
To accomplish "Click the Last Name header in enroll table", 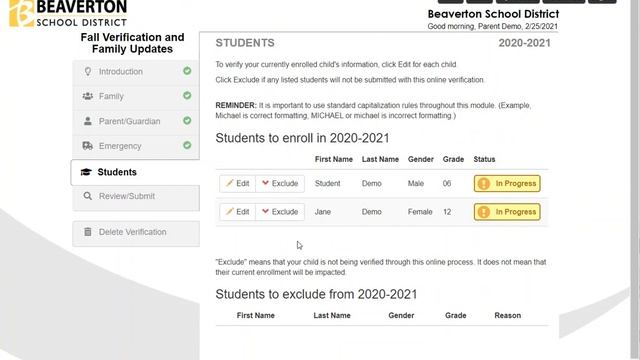I will [x=380, y=159].
